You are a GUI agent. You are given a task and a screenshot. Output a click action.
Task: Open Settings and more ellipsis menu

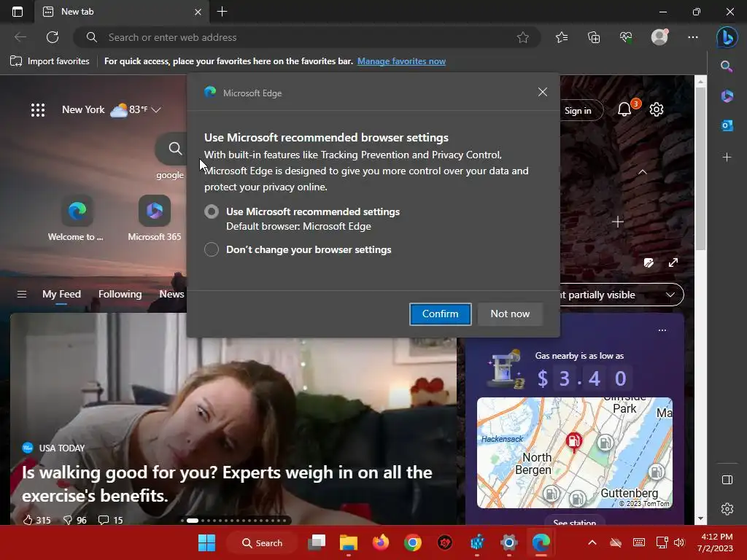(693, 37)
